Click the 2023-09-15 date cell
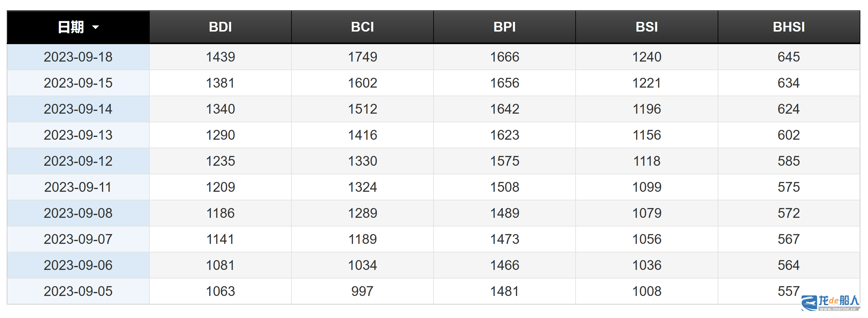868x318 pixels. [x=78, y=83]
